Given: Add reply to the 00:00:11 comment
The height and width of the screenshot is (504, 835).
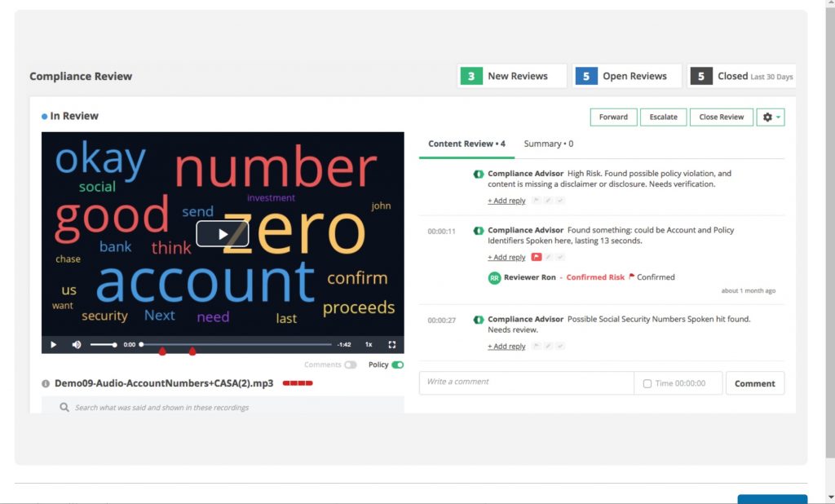Looking at the screenshot, I should pos(506,258).
